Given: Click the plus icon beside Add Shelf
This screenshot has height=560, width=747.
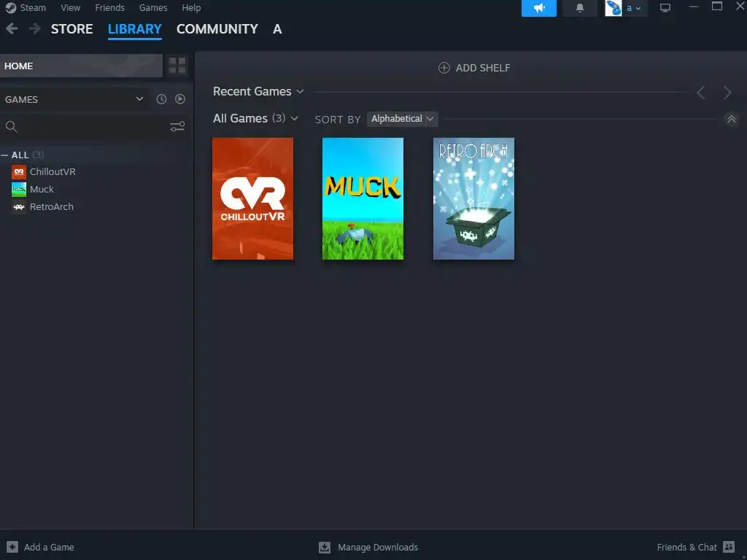Looking at the screenshot, I should click(x=444, y=68).
